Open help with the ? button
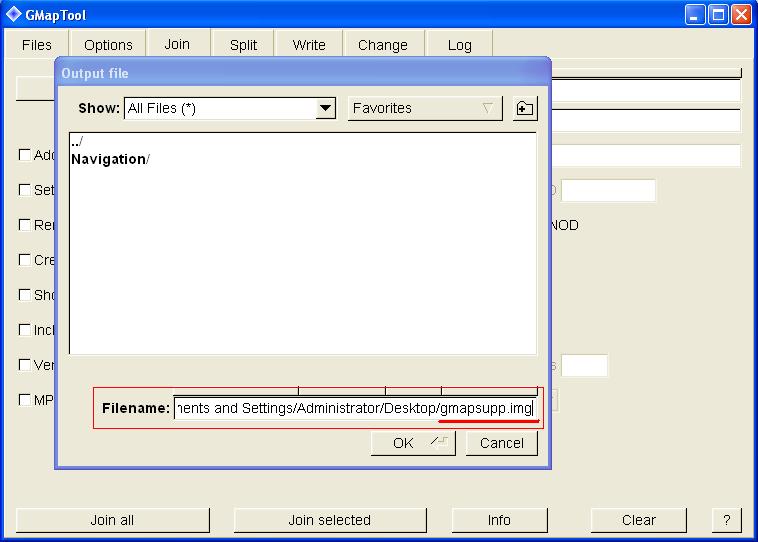The width and height of the screenshot is (758, 542). click(726, 520)
